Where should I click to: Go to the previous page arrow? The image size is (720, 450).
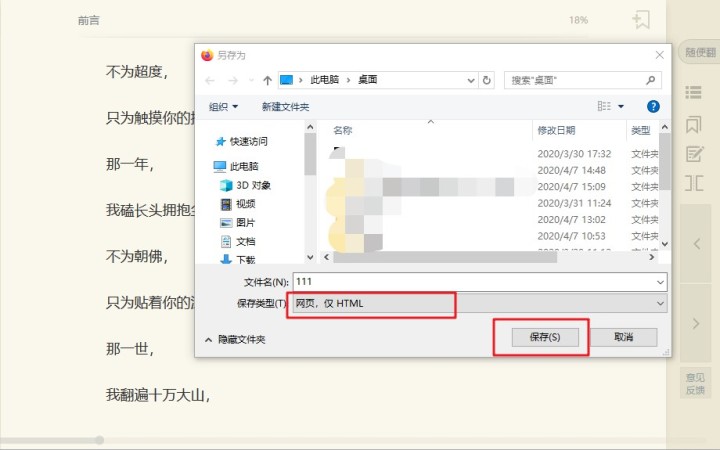pos(696,243)
